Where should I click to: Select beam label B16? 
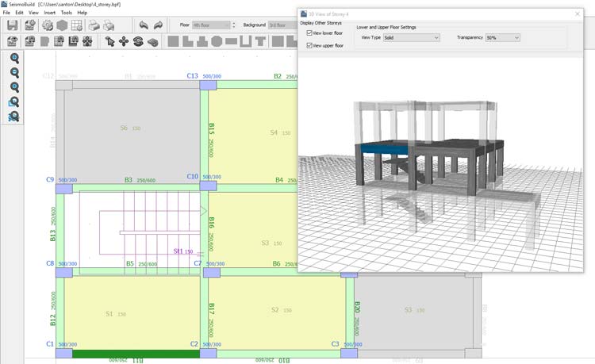click(x=211, y=223)
